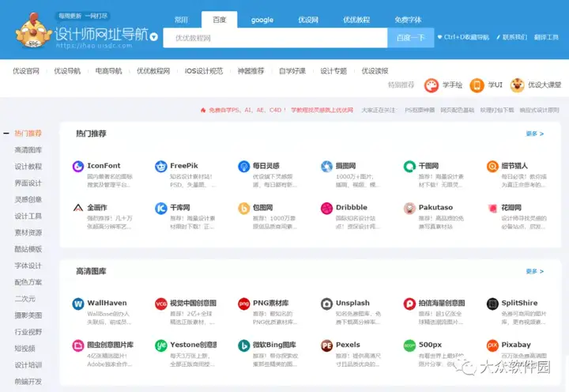Screen dimensions: 569x392
Task: Click the 微软Bing图库 icon
Action: tap(244, 345)
